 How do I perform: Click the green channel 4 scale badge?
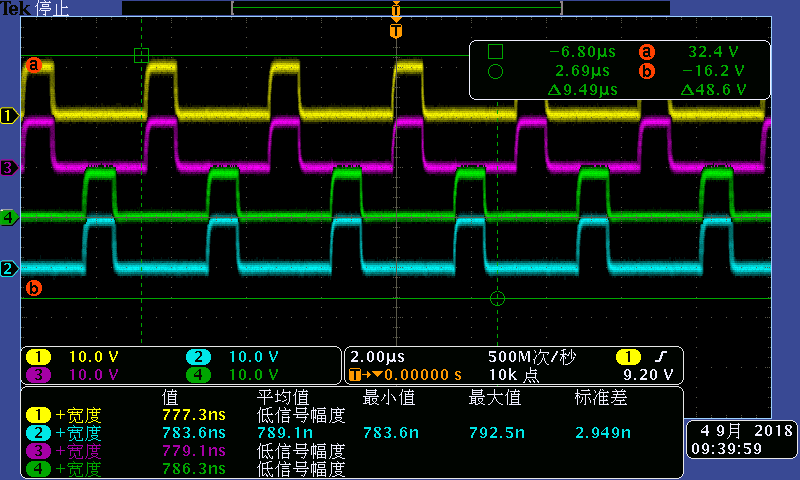198,375
